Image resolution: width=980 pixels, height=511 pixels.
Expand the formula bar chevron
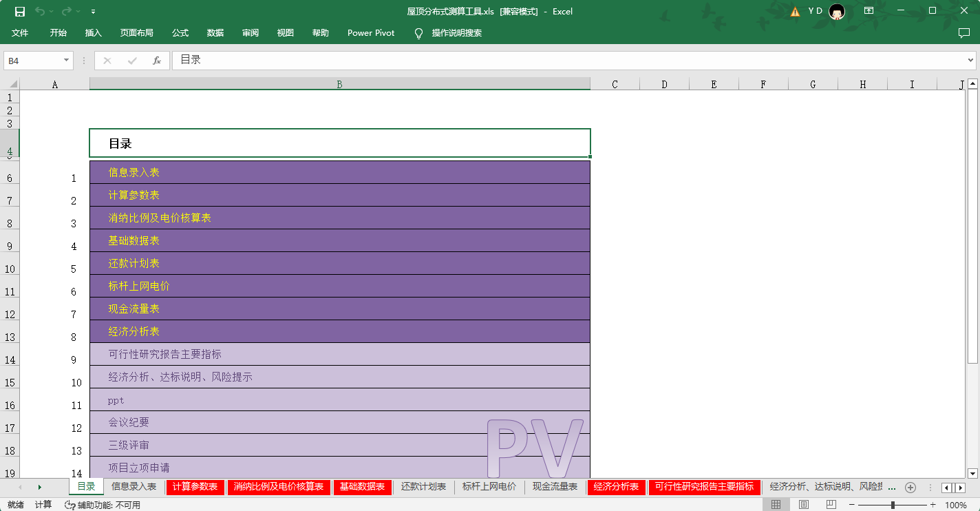pos(971,61)
